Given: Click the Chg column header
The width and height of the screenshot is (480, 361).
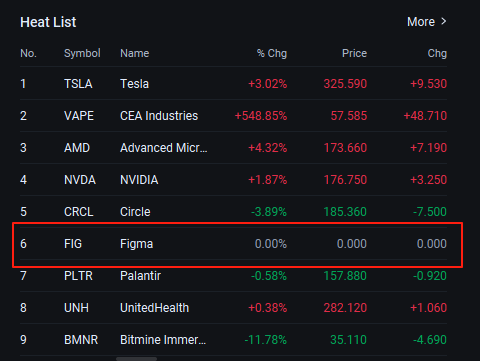Looking at the screenshot, I should pos(437,53).
